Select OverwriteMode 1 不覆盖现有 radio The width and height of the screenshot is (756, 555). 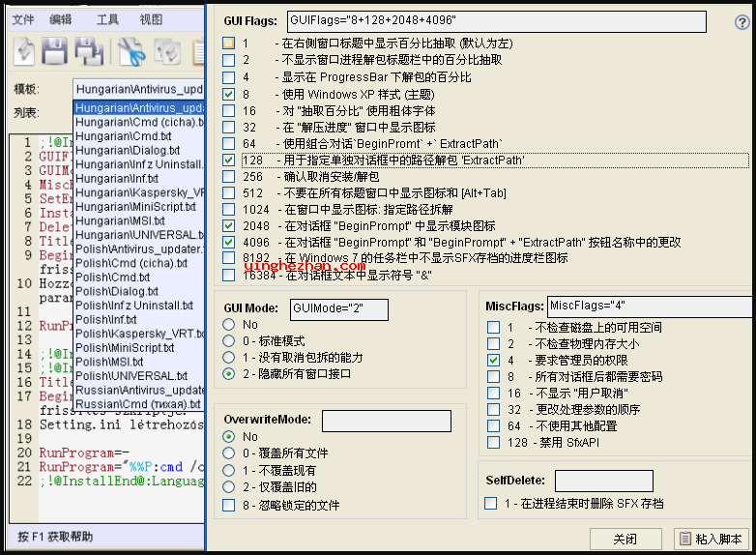[x=228, y=471]
